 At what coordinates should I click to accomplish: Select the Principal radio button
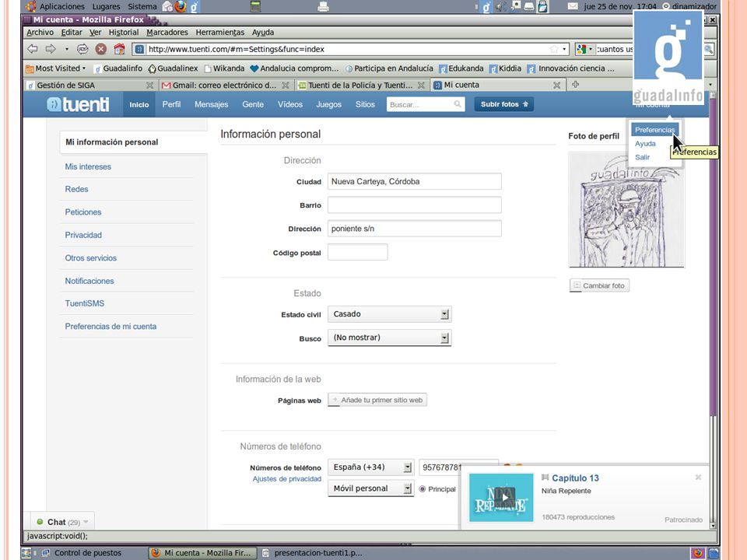(x=422, y=489)
